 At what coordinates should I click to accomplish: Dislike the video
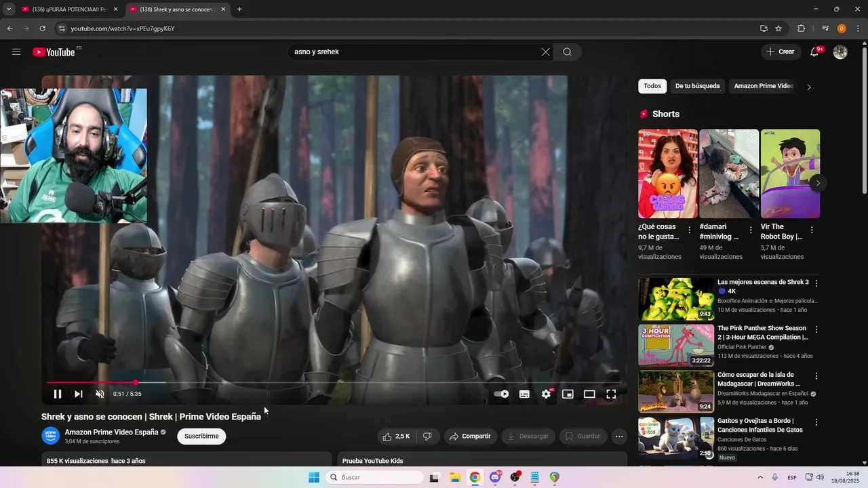[x=427, y=436]
